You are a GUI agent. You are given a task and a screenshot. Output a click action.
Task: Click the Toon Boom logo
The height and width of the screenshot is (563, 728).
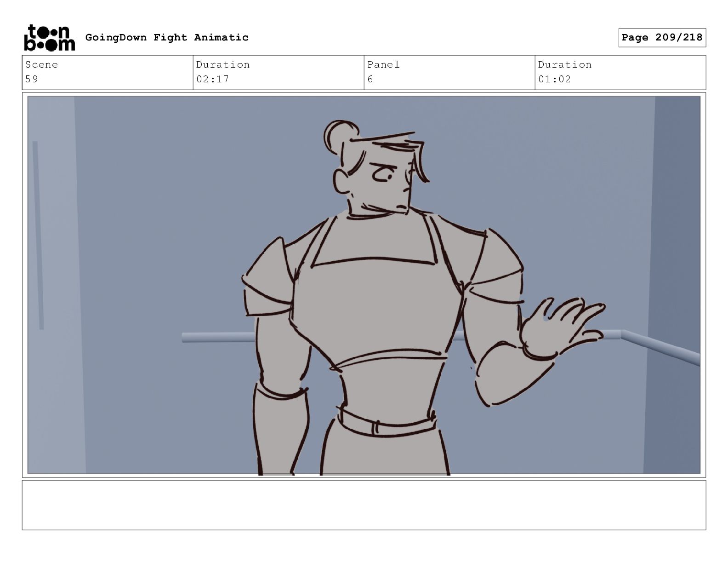point(49,38)
